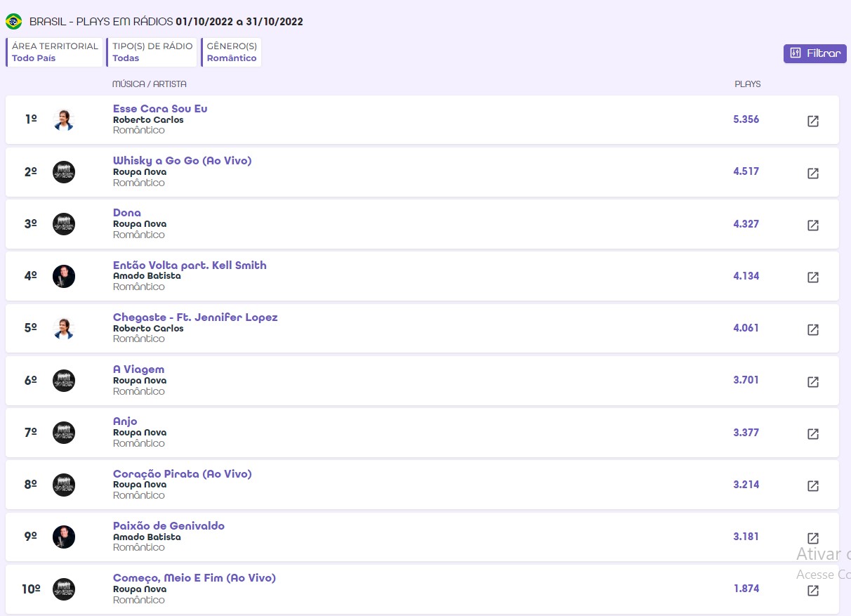This screenshot has width=851, height=616.
Task: Open Área Territorial filter showing Todo País
Action: (55, 52)
